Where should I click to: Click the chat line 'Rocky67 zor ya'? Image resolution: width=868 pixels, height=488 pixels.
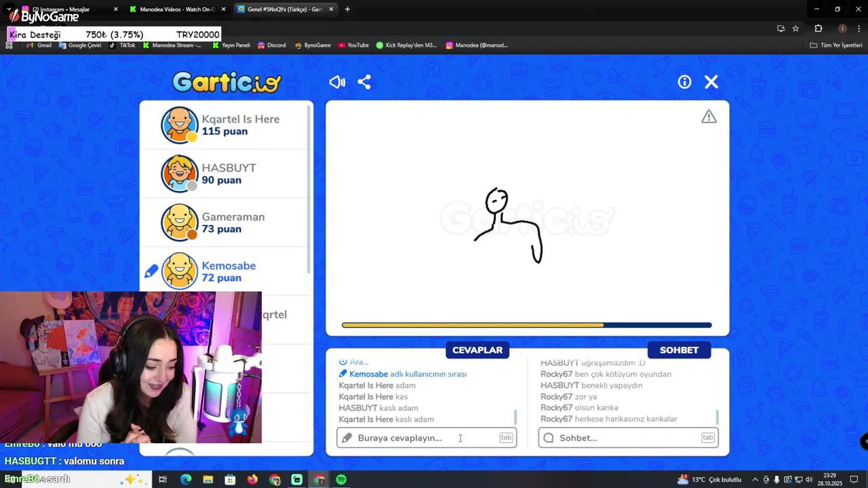click(x=568, y=396)
